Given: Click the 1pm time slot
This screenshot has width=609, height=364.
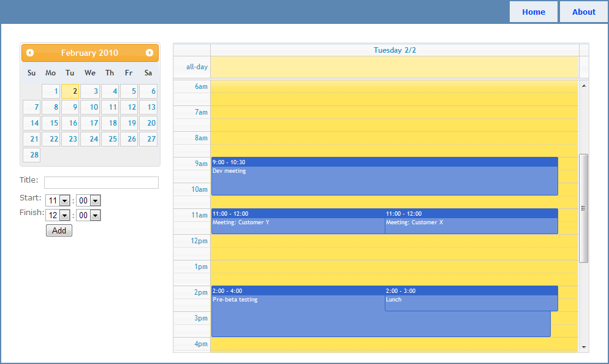Looking at the screenshot, I should 394,267.
